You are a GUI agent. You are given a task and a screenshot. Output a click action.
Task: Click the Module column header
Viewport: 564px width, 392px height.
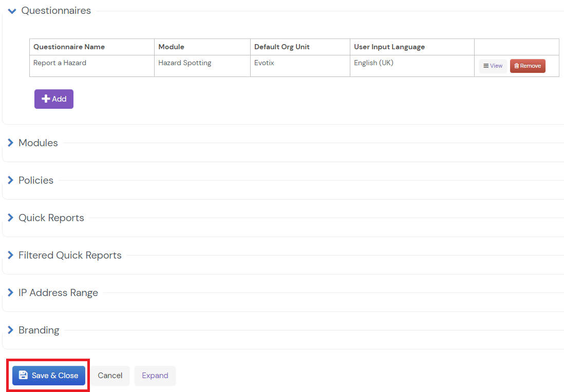tap(171, 47)
